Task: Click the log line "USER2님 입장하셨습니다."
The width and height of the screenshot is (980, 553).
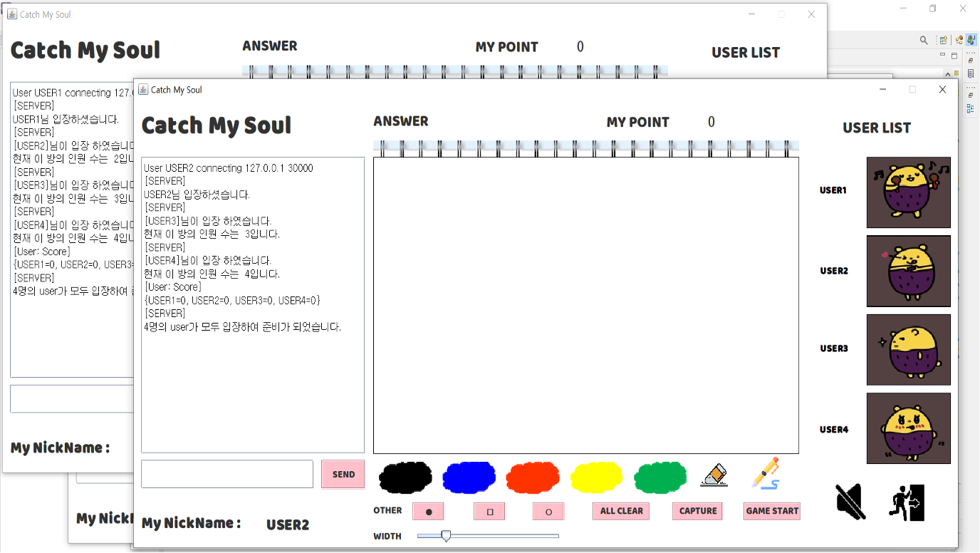Action: (x=197, y=195)
